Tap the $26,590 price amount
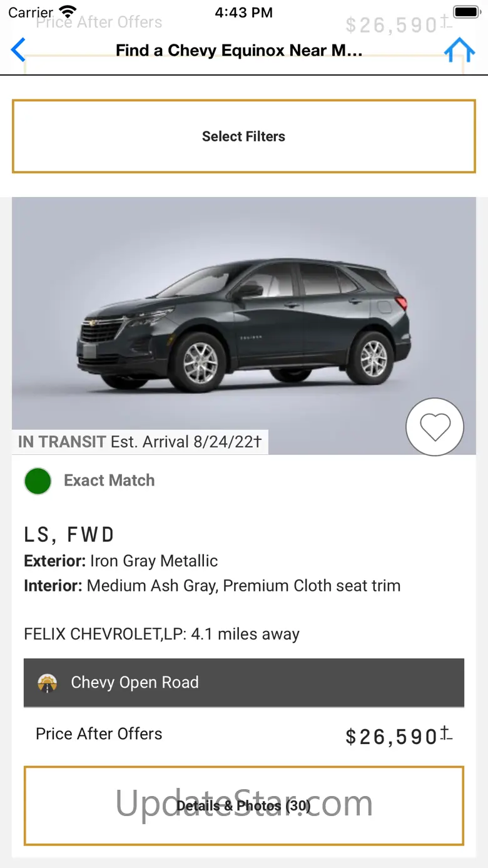 391,737
